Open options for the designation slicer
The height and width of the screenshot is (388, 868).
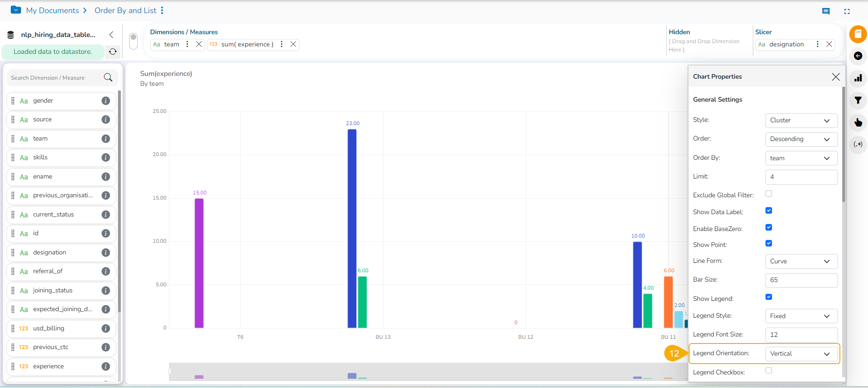click(817, 44)
